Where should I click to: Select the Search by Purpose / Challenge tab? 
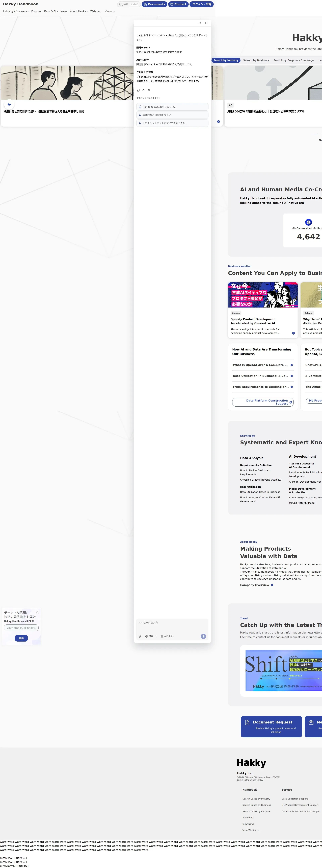click(294, 60)
